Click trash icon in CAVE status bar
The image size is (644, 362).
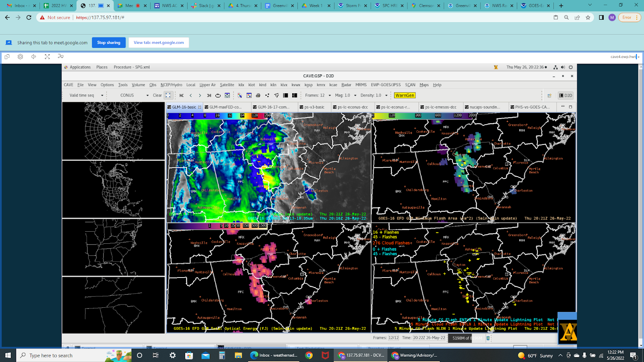[488, 338]
